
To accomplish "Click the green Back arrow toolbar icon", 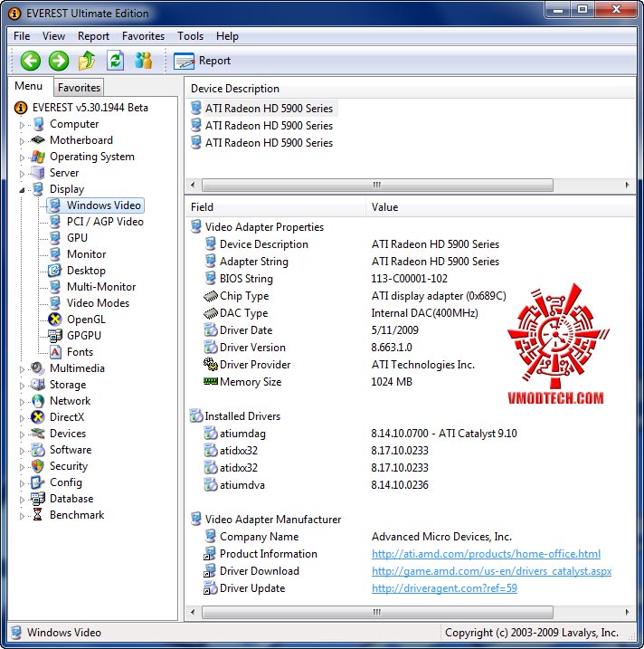I will [x=31, y=61].
